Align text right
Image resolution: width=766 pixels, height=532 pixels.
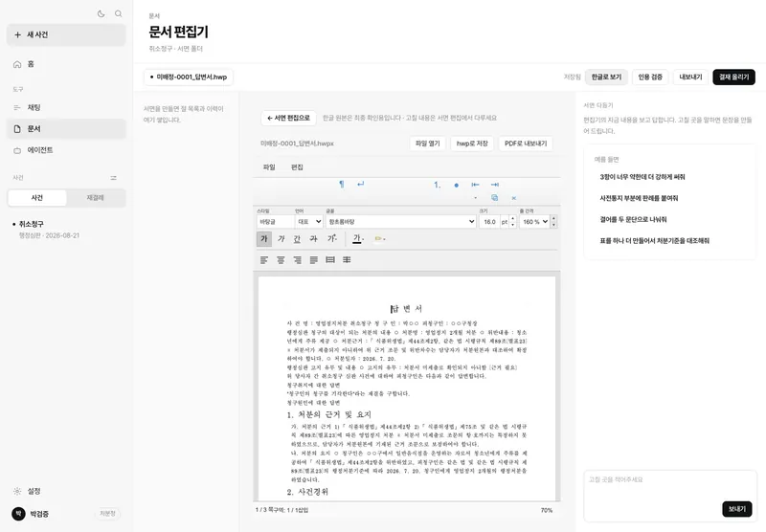298,260
